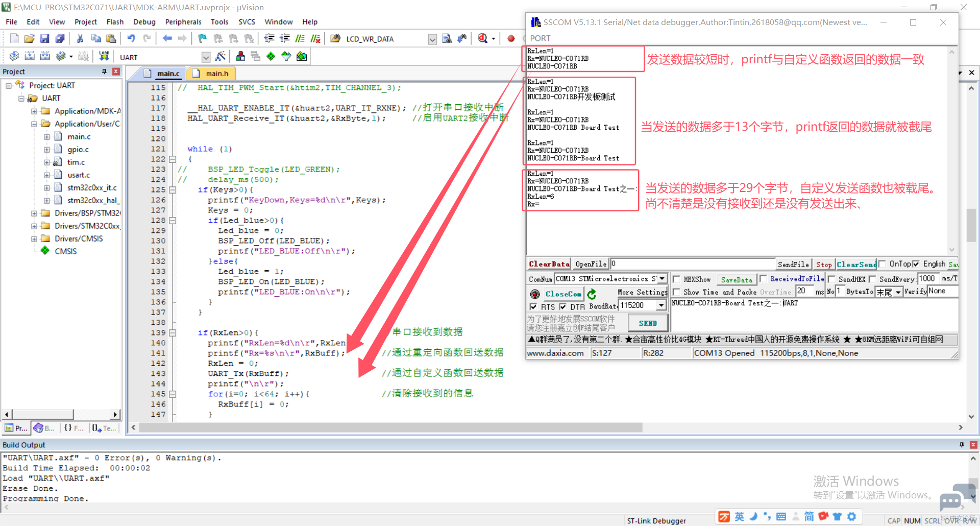Click the SEND button in SSCOM

point(648,323)
